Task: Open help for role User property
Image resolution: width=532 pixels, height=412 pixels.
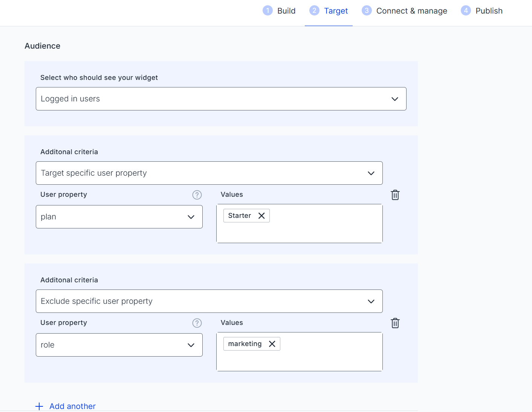Action: [x=197, y=323]
